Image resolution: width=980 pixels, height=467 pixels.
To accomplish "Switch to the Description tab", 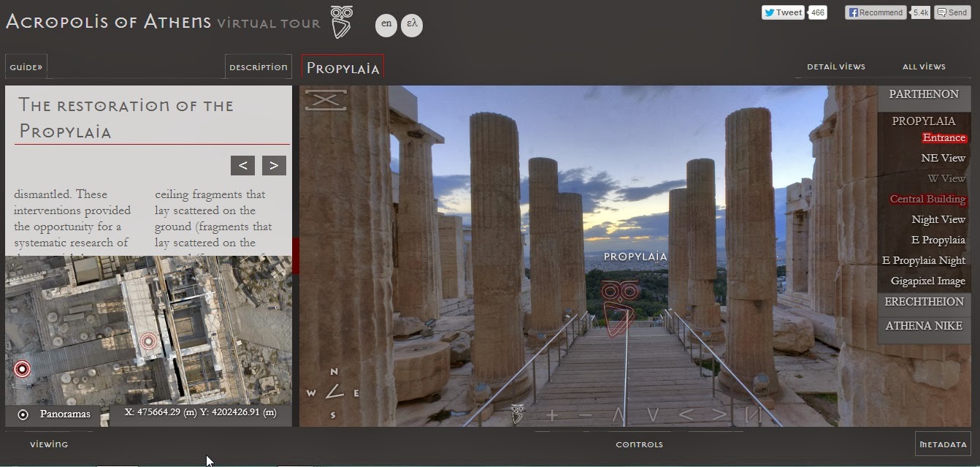I will pyautogui.click(x=258, y=66).
